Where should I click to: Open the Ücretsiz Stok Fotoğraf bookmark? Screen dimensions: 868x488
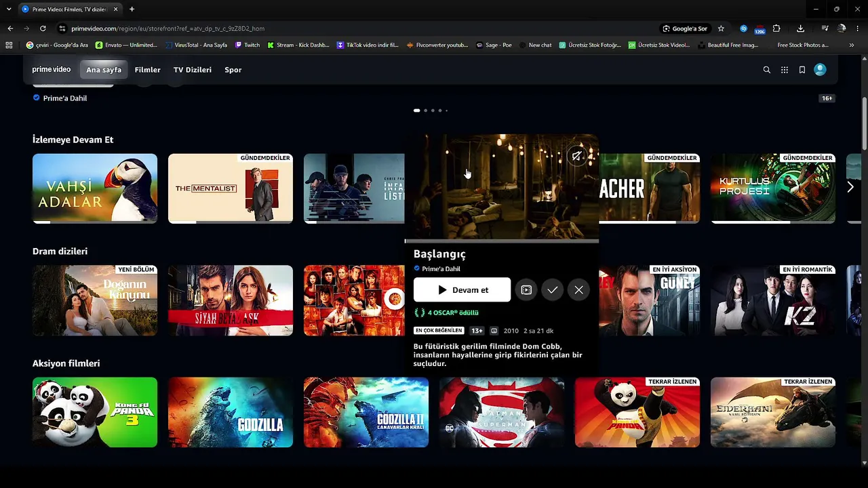coord(590,45)
